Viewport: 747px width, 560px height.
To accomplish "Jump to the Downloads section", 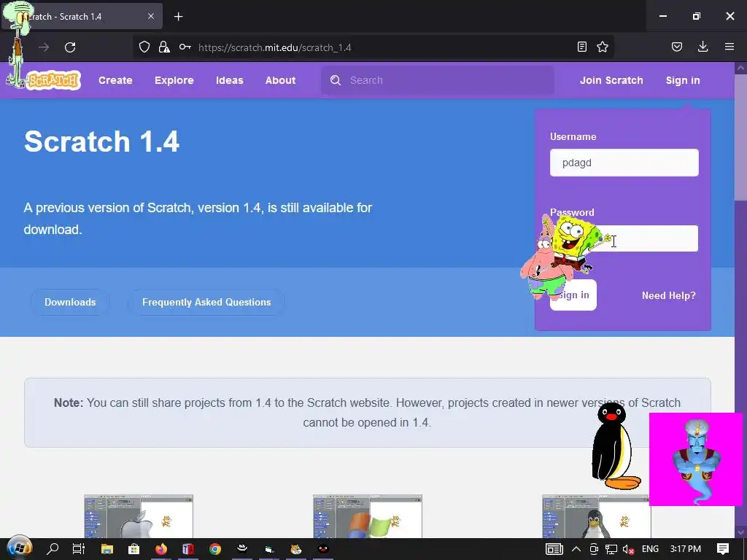I will click(x=70, y=302).
